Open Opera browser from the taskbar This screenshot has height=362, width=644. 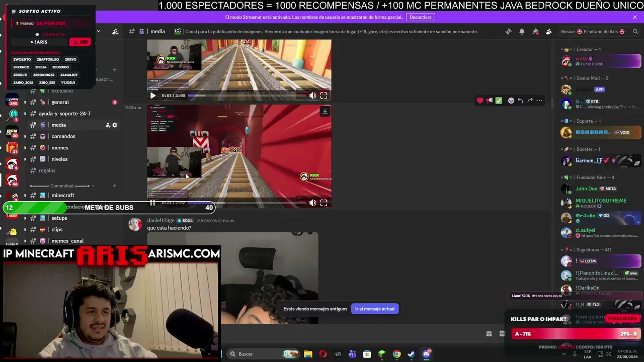pyautogui.click(x=323, y=354)
